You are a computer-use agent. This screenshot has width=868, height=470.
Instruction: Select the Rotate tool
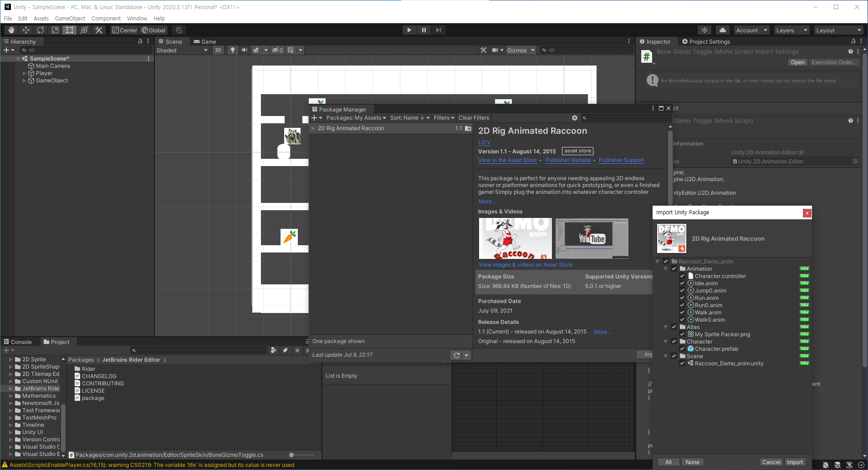pyautogui.click(x=41, y=30)
